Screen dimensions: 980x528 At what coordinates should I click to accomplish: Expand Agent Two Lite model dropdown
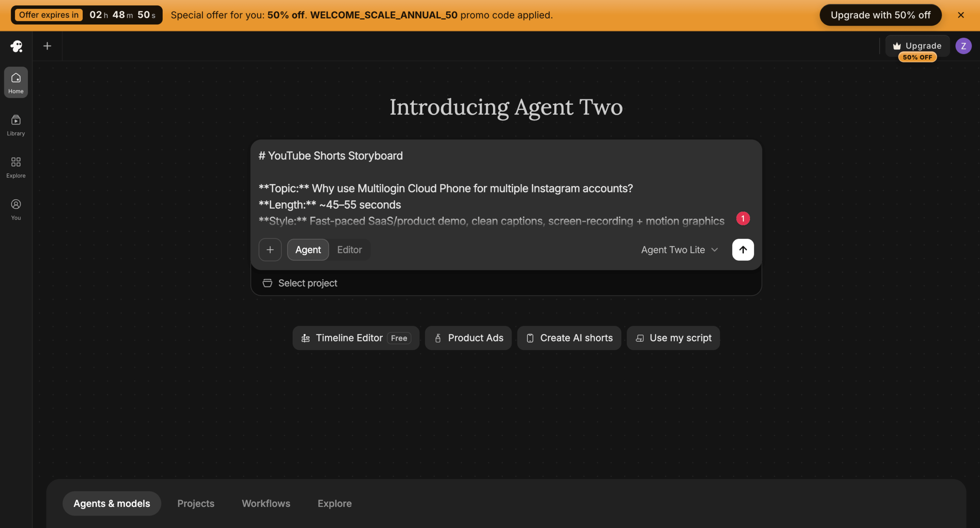click(x=679, y=250)
